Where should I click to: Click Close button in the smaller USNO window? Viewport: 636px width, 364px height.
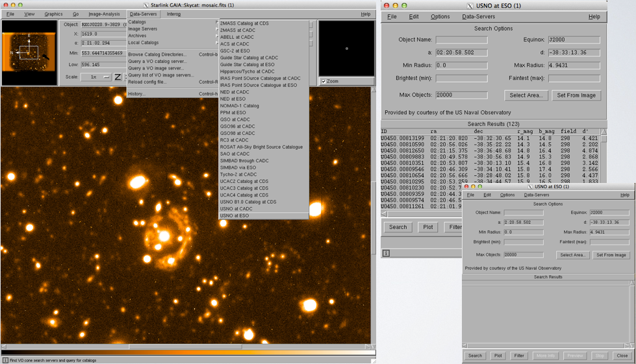(x=622, y=356)
